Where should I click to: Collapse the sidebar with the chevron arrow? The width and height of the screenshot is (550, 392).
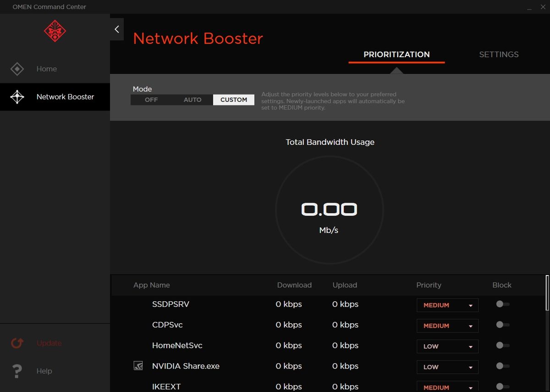point(116,28)
